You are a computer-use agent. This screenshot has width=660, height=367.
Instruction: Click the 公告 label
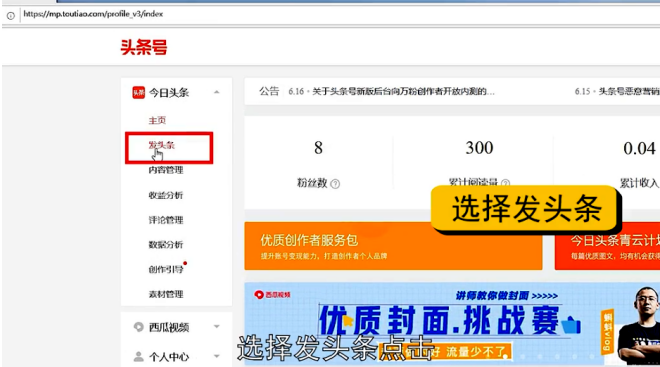pos(269,91)
